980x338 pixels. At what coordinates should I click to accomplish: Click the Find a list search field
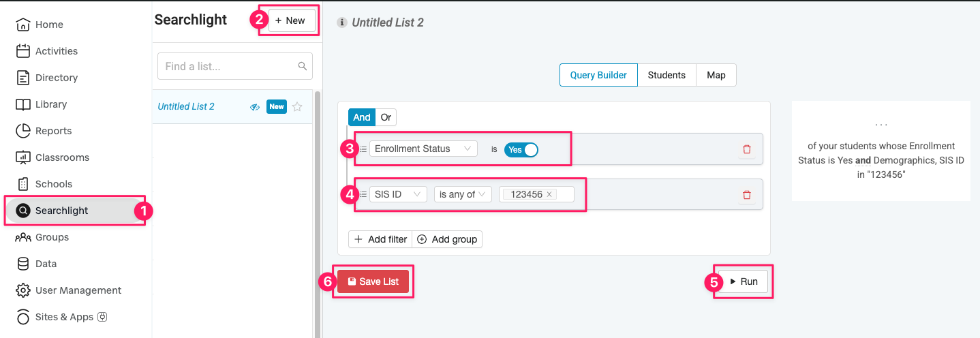[x=228, y=66]
